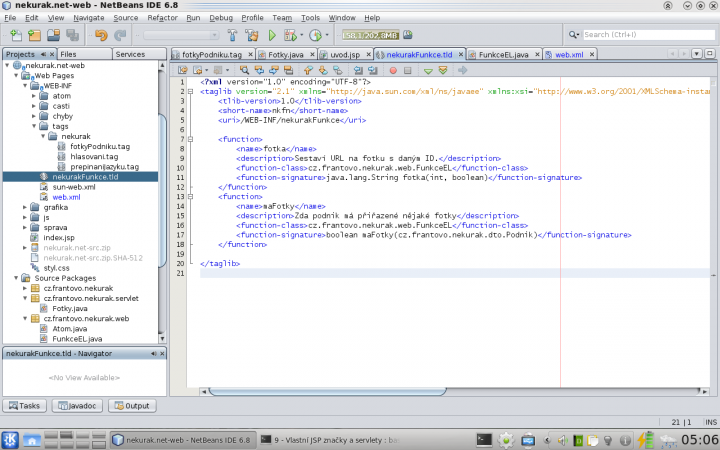
Task: Click the New File toolbar icon
Action: (x=16, y=35)
